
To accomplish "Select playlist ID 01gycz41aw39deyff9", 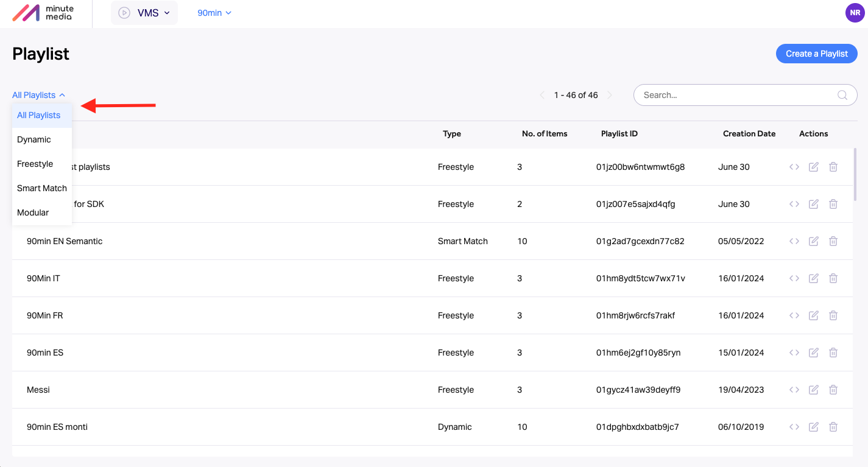I will pos(638,390).
